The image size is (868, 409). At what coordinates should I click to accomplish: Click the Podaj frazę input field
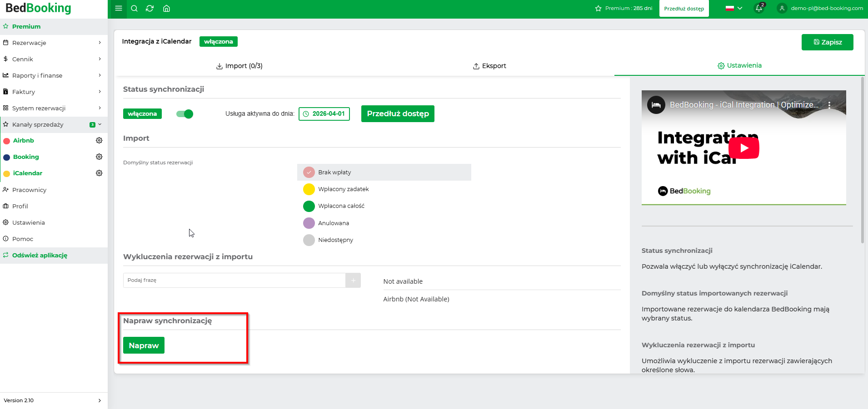234,280
